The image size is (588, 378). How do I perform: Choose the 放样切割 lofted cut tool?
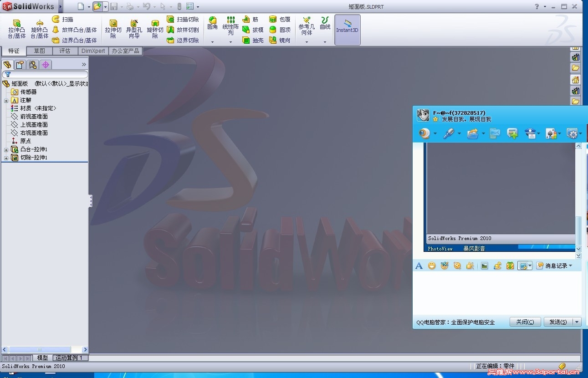tap(183, 30)
